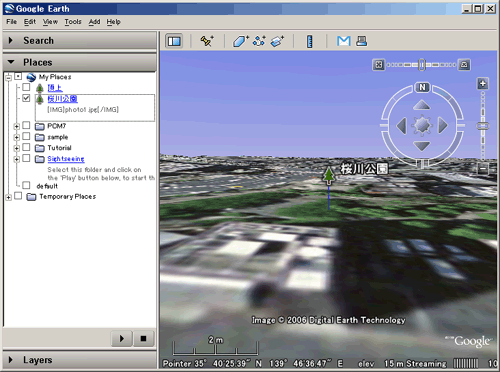Open the Sightseeing folder link
500x372 pixels.
pyautogui.click(x=66, y=159)
